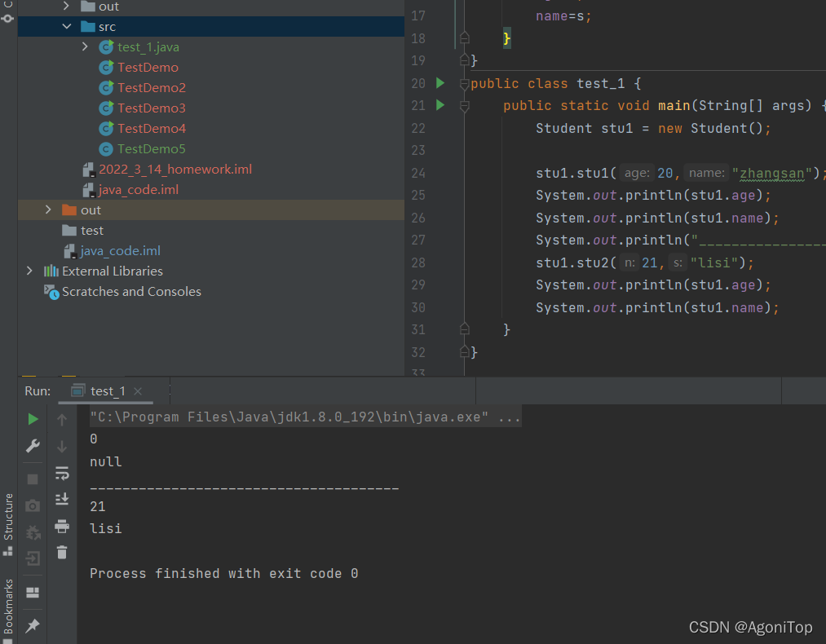This screenshot has height=644, width=826.
Task: Collapse the src folder
Action: [67, 26]
